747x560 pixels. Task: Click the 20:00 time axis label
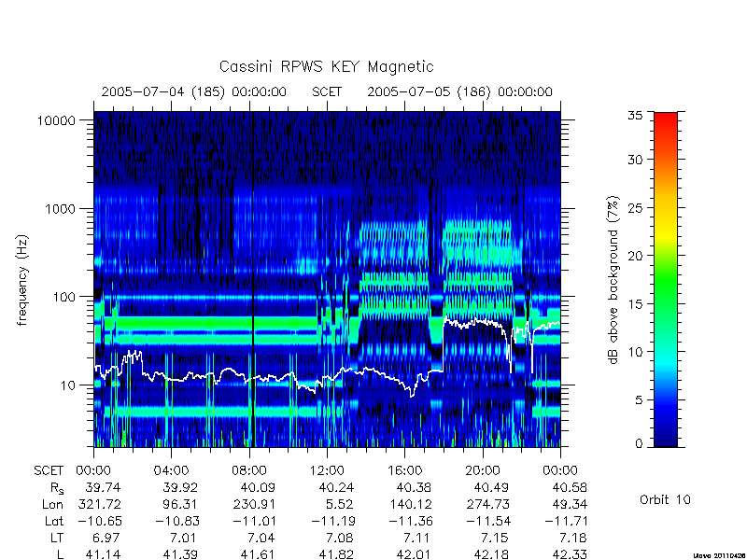tap(483, 471)
